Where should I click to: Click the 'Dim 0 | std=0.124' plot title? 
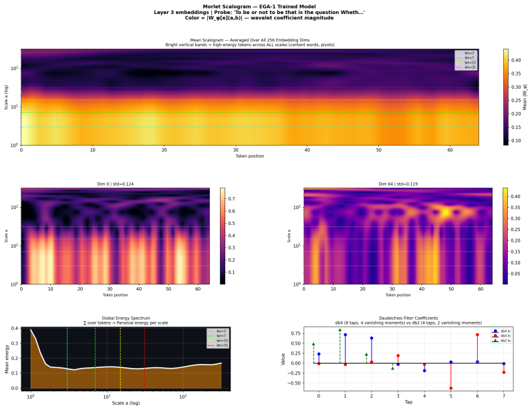click(116, 184)
